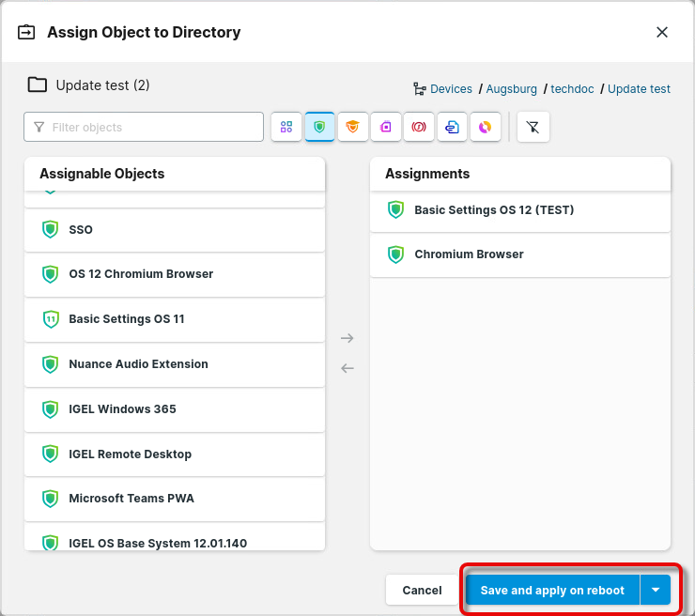The height and width of the screenshot is (616, 695).
Task: Clear filters with the crossed funnel icon
Action: coord(533,127)
